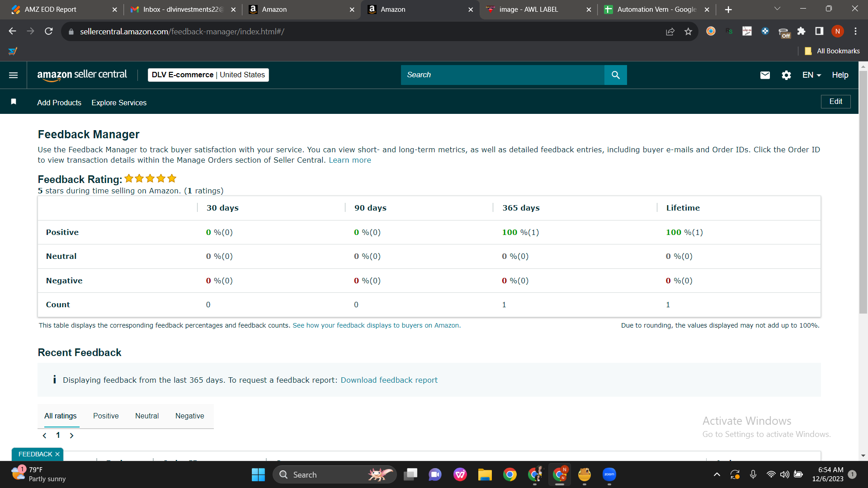The height and width of the screenshot is (488, 868).
Task: Open the Help link
Action: [x=840, y=75]
